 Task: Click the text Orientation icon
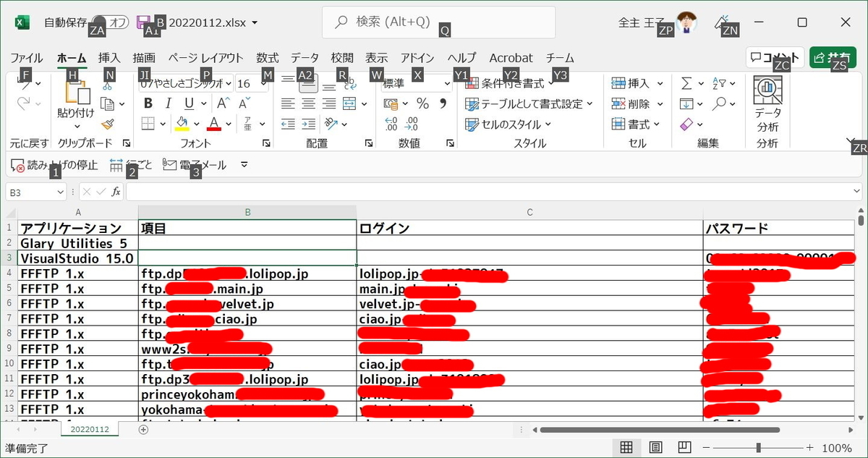[x=331, y=124]
